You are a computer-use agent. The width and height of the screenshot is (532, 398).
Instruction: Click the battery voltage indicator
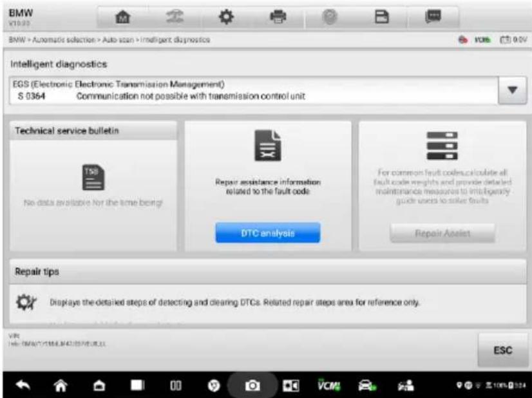513,40
